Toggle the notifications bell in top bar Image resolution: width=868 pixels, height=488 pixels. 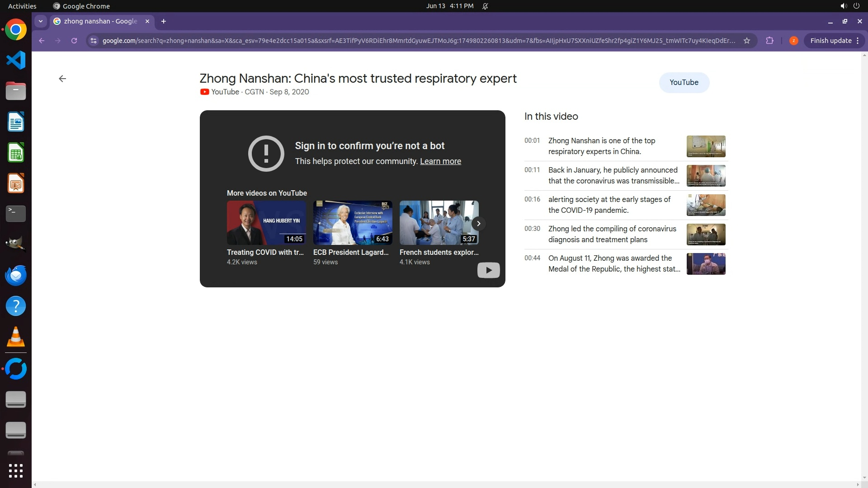pyautogui.click(x=485, y=6)
